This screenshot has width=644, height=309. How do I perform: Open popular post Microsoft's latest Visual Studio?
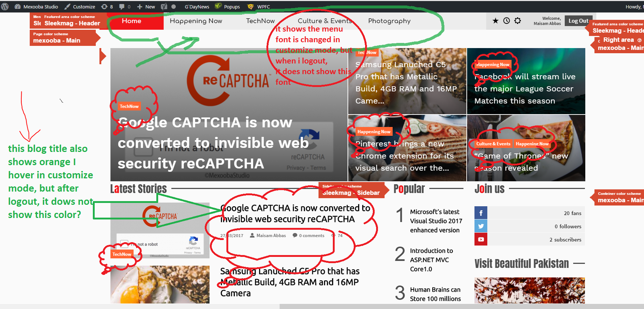tap(436, 221)
